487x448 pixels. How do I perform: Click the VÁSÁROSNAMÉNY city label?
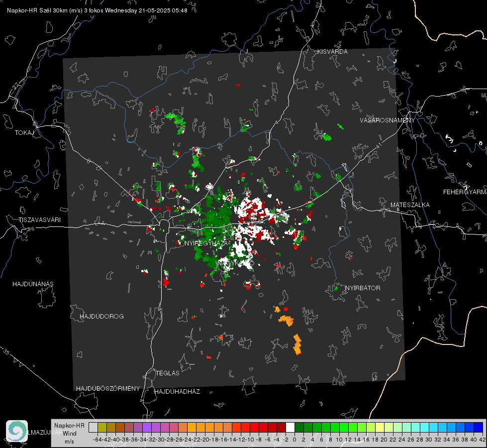(388, 120)
